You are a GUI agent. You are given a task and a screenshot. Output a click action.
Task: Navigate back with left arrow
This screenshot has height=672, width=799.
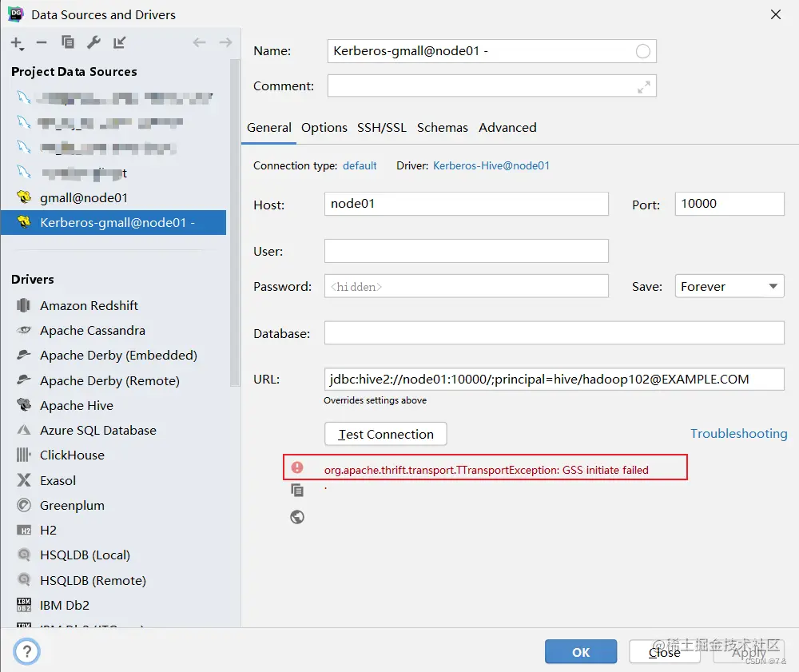(x=199, y=43)
